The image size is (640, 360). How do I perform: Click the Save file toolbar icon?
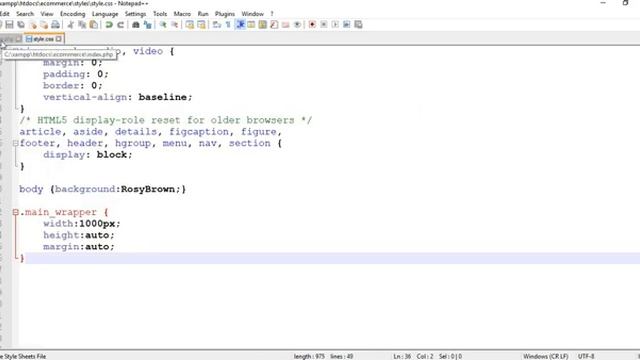point(9,25)
